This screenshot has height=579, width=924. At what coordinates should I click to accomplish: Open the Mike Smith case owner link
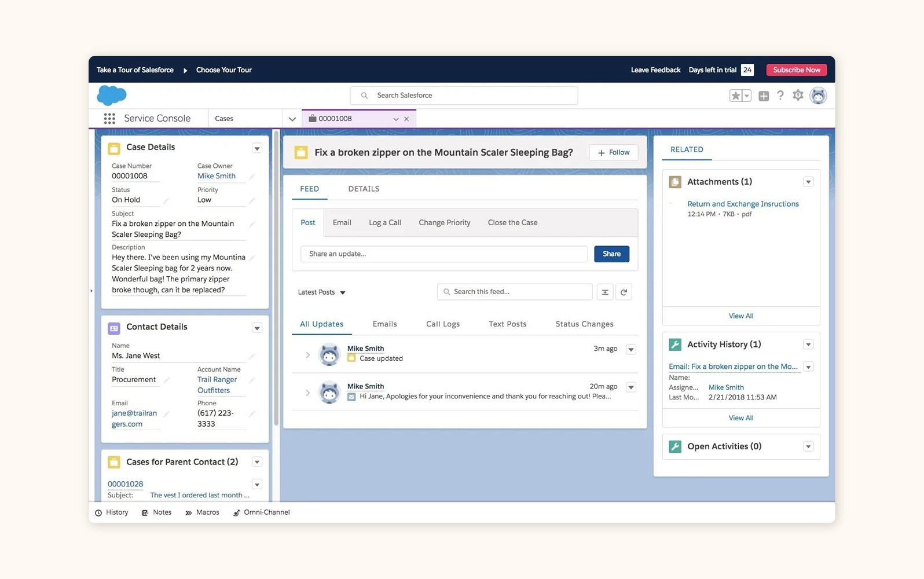[217, 176]
